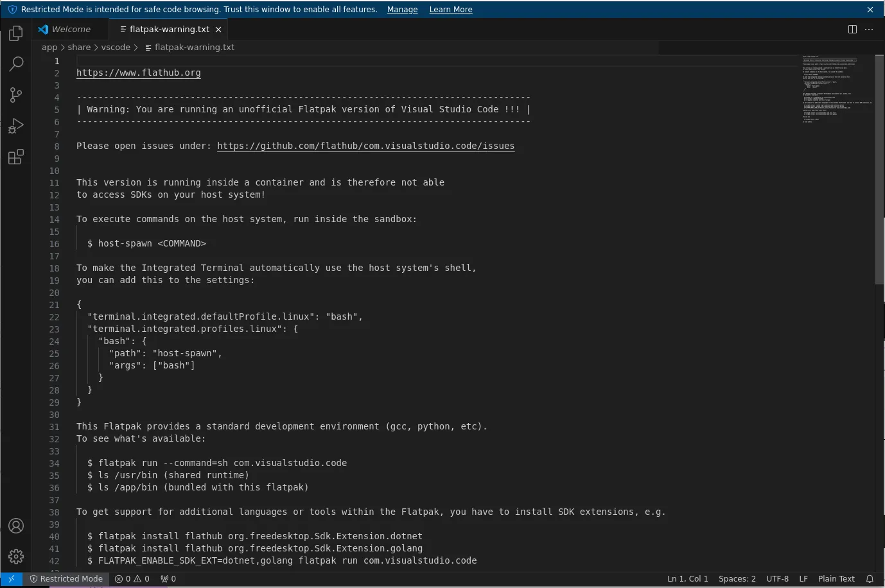
Task: Open the Accounts menu icon
Action: click(x=16, y=526)
